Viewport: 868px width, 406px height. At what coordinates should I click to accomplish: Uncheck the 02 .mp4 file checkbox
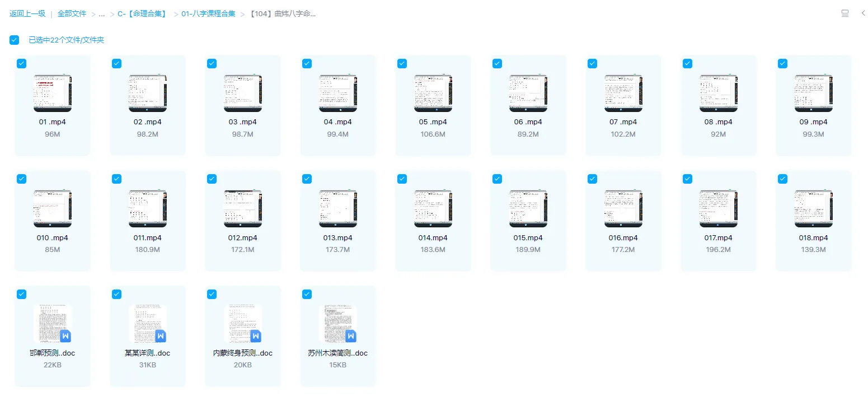[116, 63]
